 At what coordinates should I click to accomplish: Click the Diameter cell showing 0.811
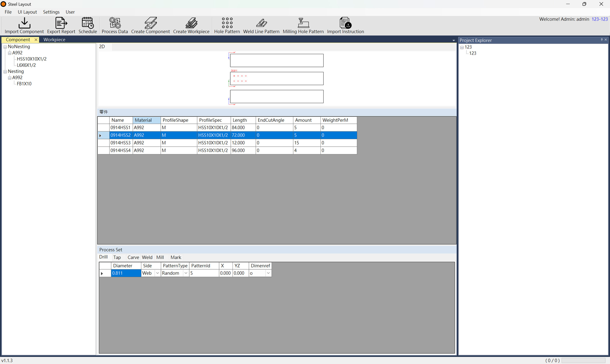pyautogui.click(x=126, y=273)
